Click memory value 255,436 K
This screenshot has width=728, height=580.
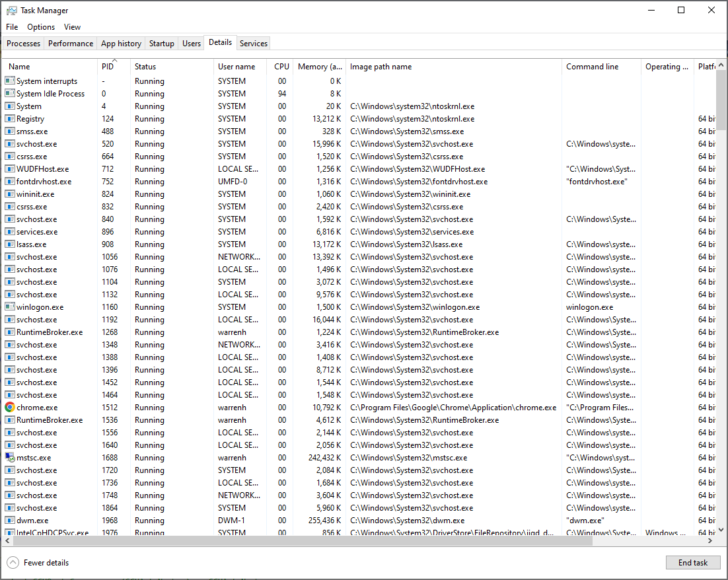[x=324, y=520]
